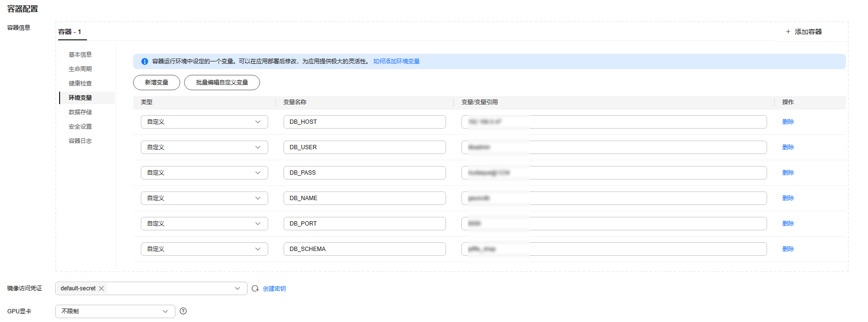Image resolution: width=868 pixels, height=322 pixels.
Task: Click the plus icon for 添加容器
Action: (788, 32)
